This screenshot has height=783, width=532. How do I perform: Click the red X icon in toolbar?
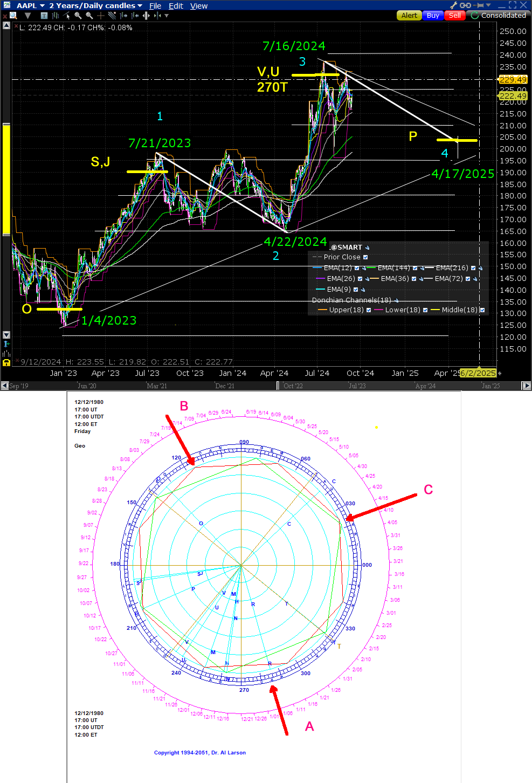click(4, 17)
